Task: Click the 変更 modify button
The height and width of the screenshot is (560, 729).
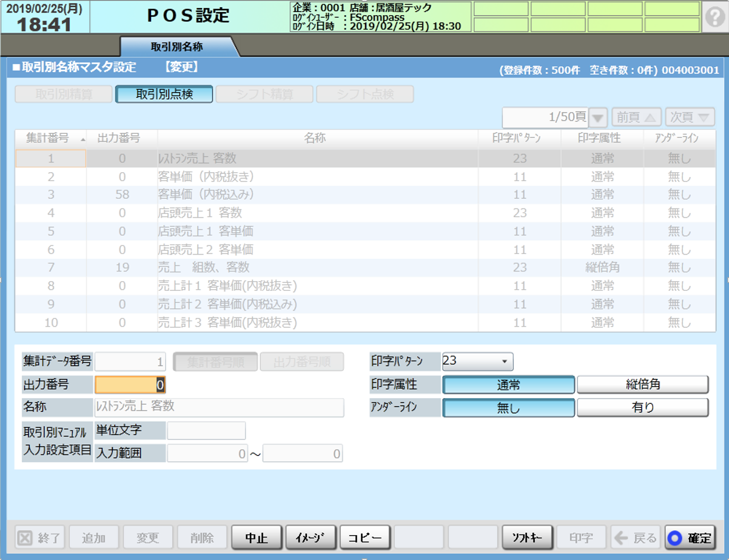Action: click(148, 538)
